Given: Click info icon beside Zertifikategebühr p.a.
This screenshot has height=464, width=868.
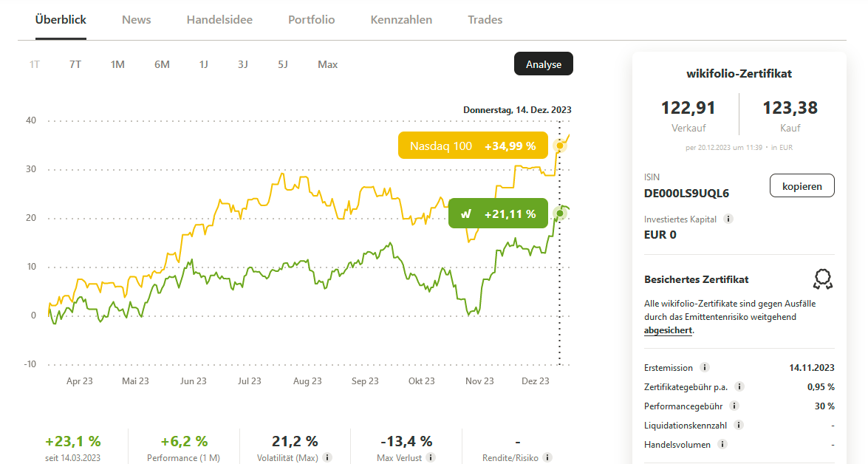Looking at the screenshot, I should pyautogui.click(x=739, y=386).
